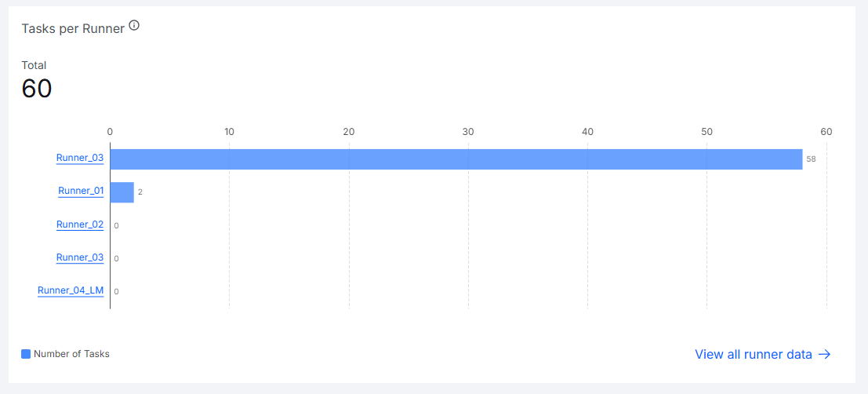Click the 58 value label
The height and width of the screenshot is (394, 868).
(811, 159)
